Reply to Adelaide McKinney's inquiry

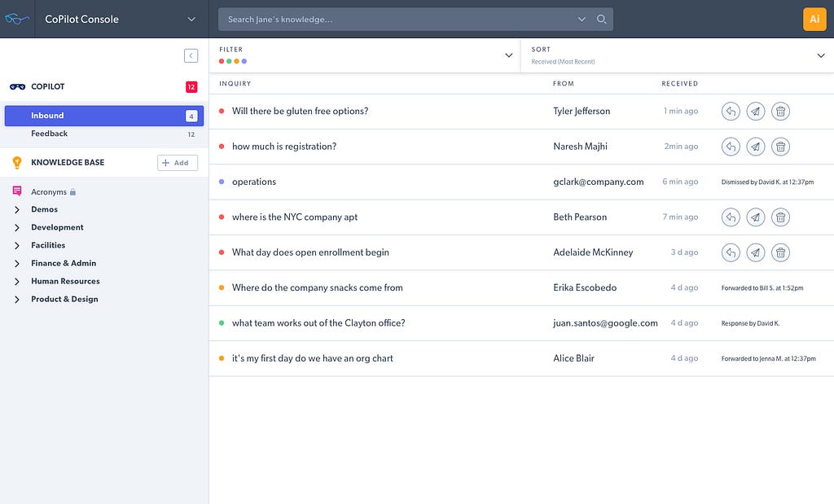click(731, 252)
